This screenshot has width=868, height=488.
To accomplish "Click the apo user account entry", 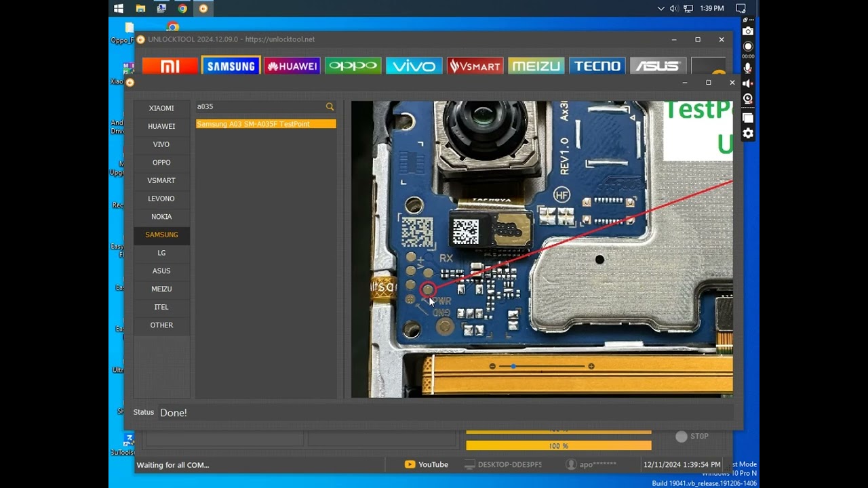I will point(591,464).
